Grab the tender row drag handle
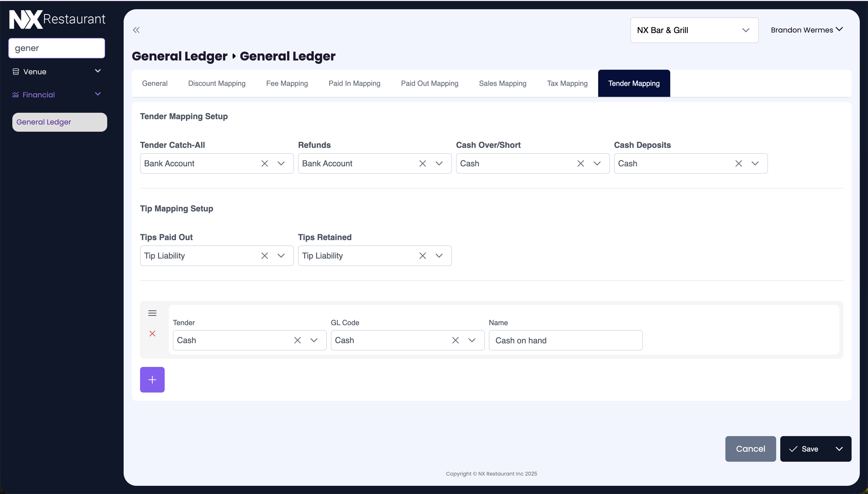Screen dimensions: 868x494 (152, 313)
